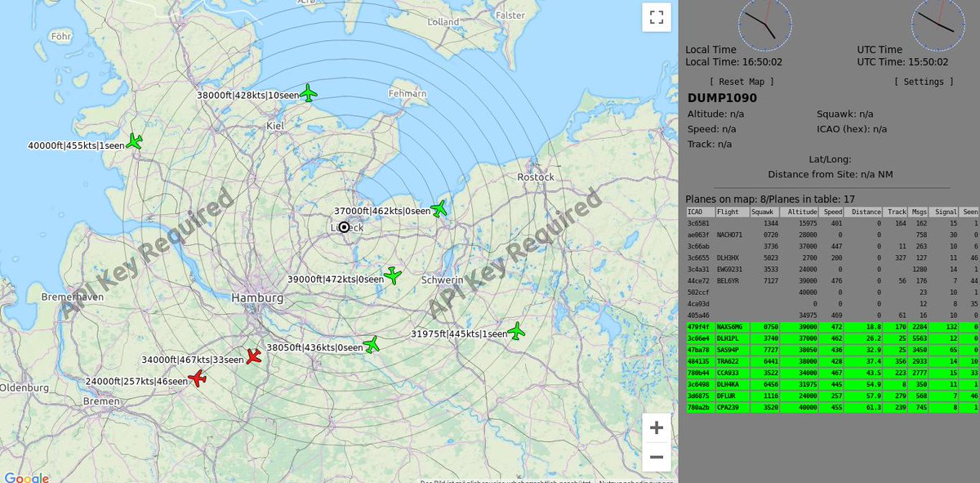Select the green plane at 39000ft 472kts
This screenshot has width=980, height=483.
(393, 275)
